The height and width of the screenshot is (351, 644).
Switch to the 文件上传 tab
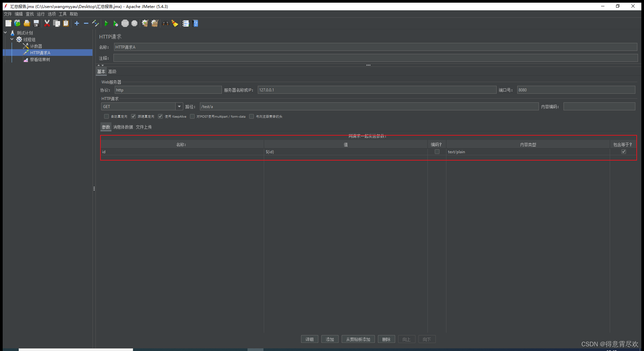tap(144, 127)
